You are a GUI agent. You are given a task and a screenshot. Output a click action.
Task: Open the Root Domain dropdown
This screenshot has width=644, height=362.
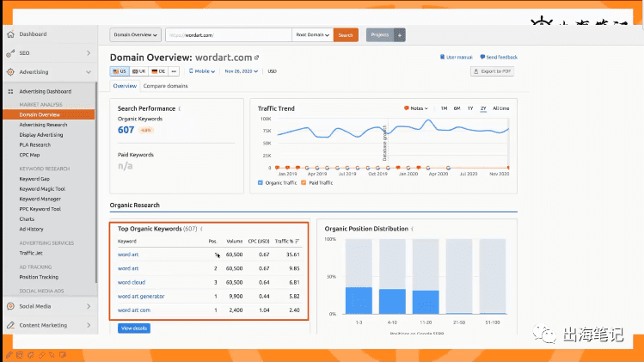pyautogui.click(x=313, y=35)
